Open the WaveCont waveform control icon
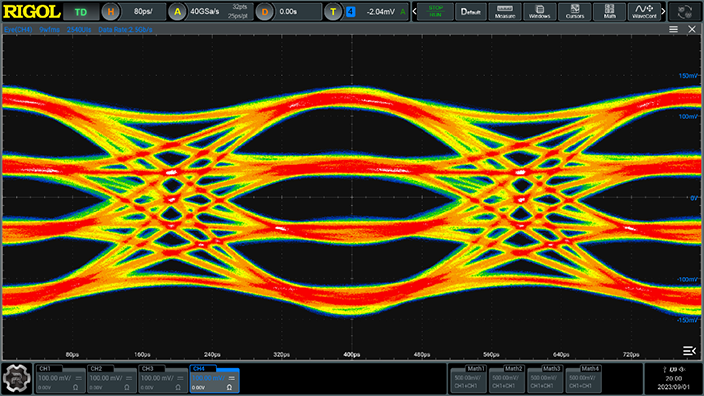Viewport: 704px width, 396px height. tap(644, 12)
